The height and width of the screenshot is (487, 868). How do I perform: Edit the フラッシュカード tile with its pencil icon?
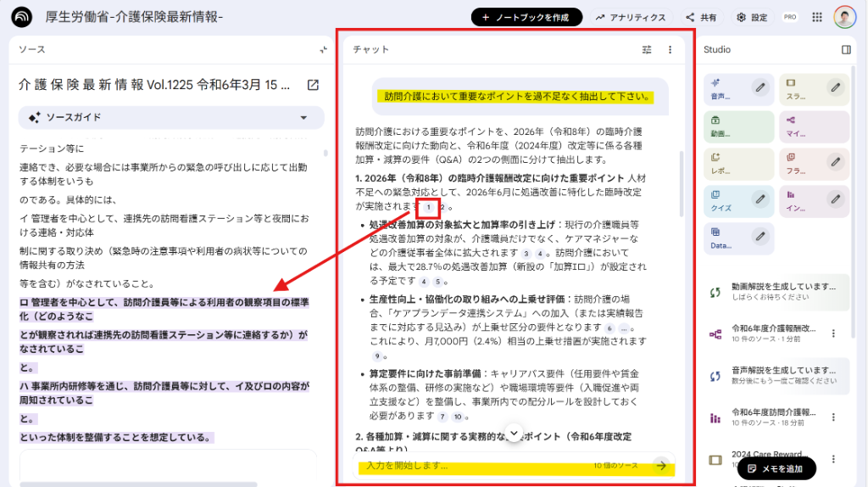pyautogui.click(x=835, y=162)
